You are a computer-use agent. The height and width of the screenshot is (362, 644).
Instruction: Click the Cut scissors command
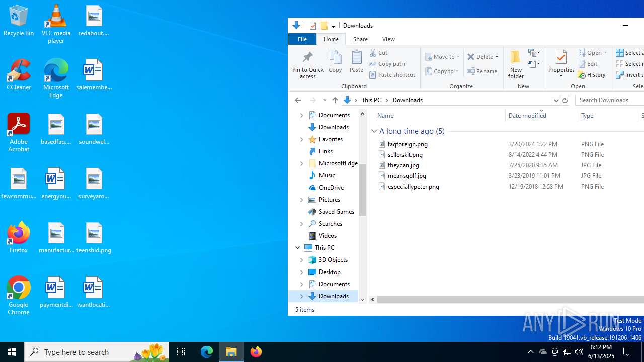[378, 53]
